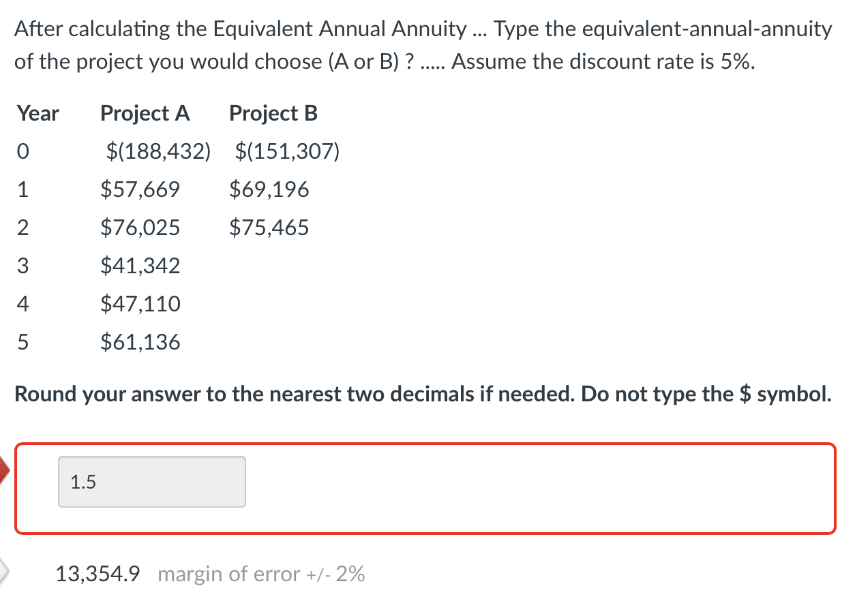The image size is (855, 616).
Task: Click the answer input field containing 1.5
Action: [x=151, y=482]
